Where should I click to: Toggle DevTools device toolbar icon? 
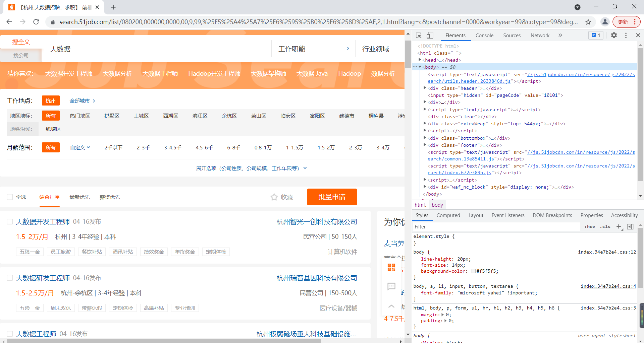pos(430,35)
